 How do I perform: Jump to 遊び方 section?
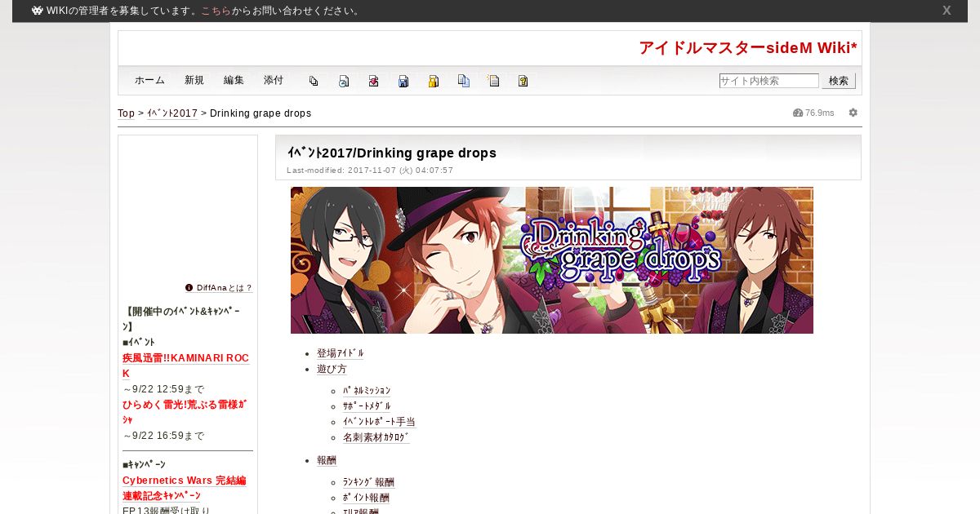(x=332, y=370)
